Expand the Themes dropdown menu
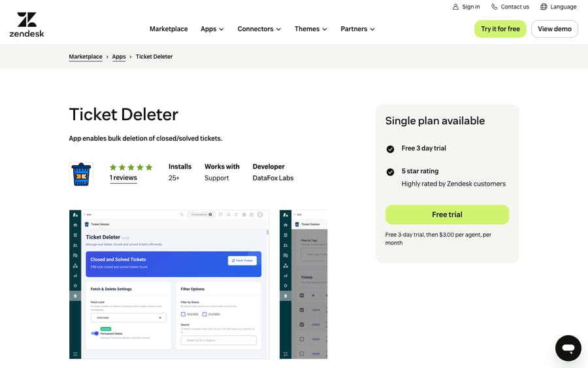The width and height of the screenshot is (588, 368). [311, 29]
